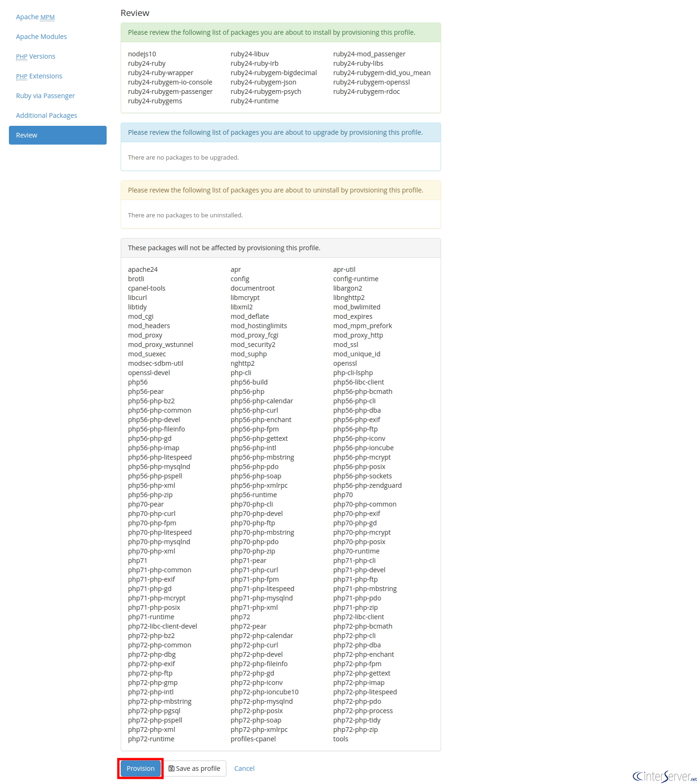Click apr-util package name
Viewport: 697px width, 784px height.
pos(344,269)
